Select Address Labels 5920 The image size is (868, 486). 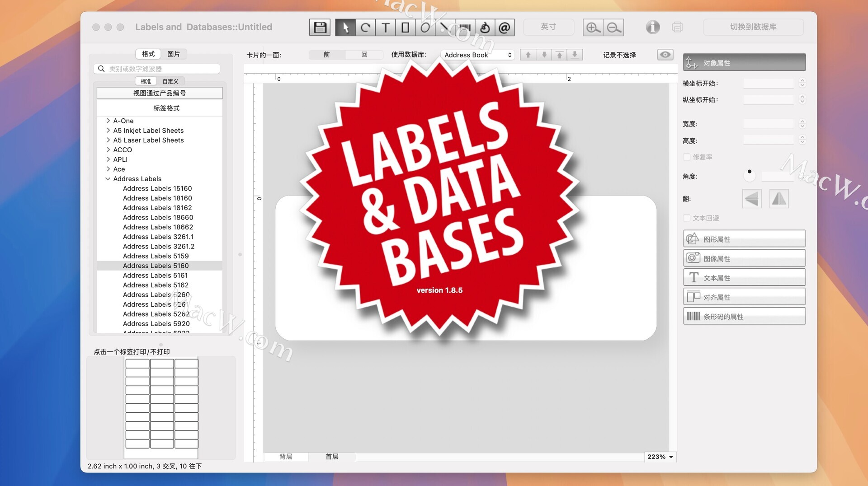156,324
